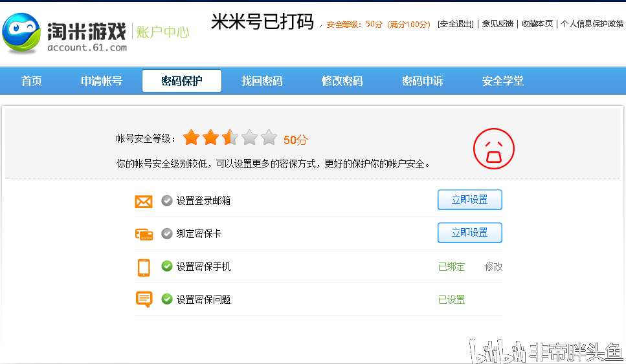Image resolution: width=626 pixels, height=364 pixels.
Task: Click the orange mobile phone icon
Action: pyautogui.click(x=144, y=268)
